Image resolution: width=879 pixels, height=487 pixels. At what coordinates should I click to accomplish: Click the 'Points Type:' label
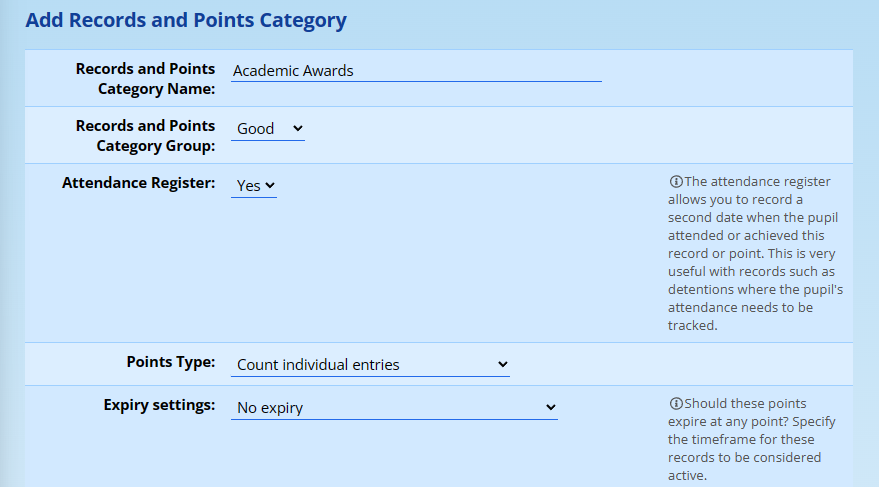pos(170,362)
